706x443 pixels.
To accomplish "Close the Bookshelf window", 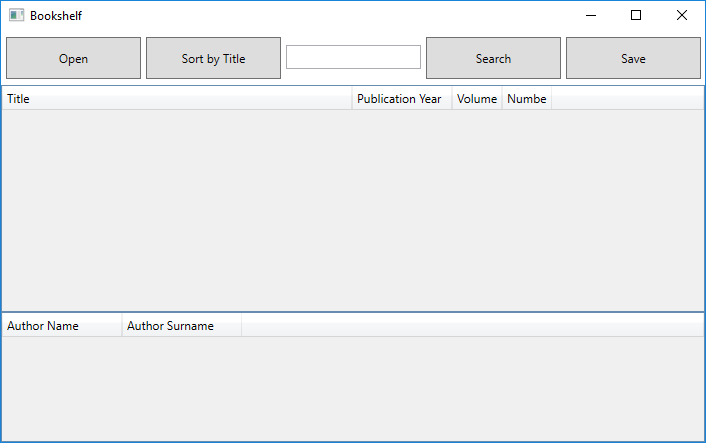I will coord(682,15).
